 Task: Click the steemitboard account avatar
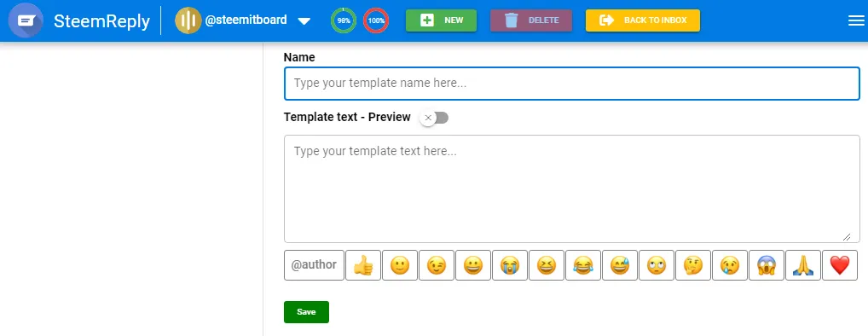click(188, 20)
